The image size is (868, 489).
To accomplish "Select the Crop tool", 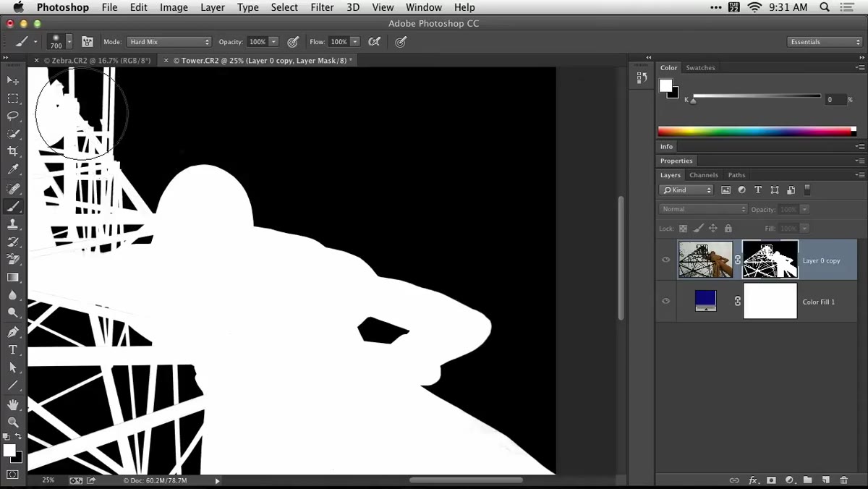I will coord(13,151).
